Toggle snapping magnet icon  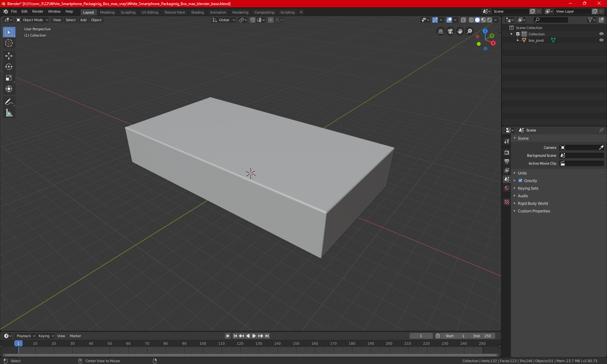click(253, 20)
